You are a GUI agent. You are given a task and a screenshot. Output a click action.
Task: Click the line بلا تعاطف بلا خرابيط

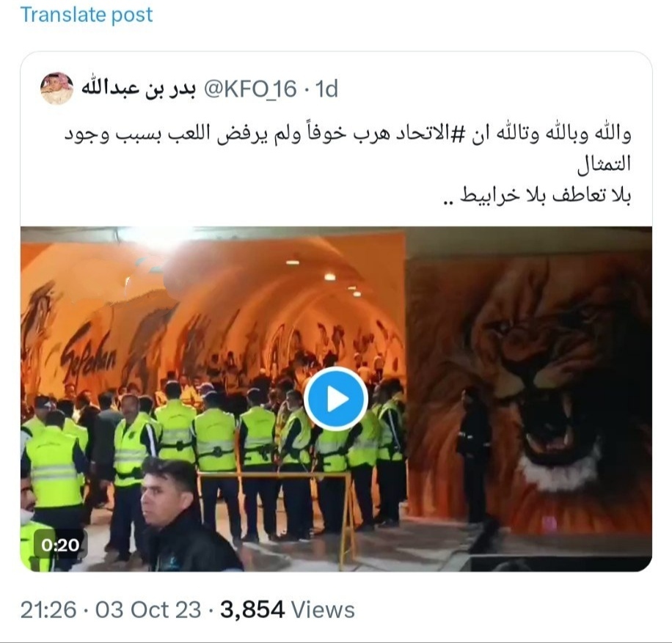(x=537, y=195)
